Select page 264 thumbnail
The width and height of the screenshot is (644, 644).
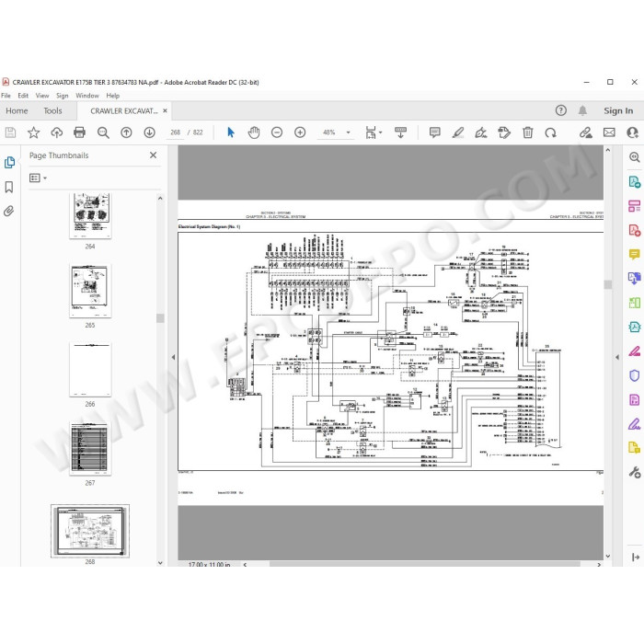point(90,215)
